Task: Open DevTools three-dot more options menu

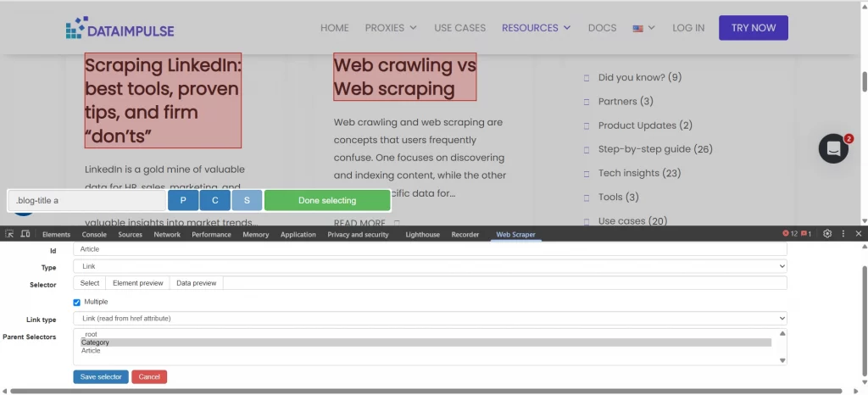Action: tap(843, 234)
